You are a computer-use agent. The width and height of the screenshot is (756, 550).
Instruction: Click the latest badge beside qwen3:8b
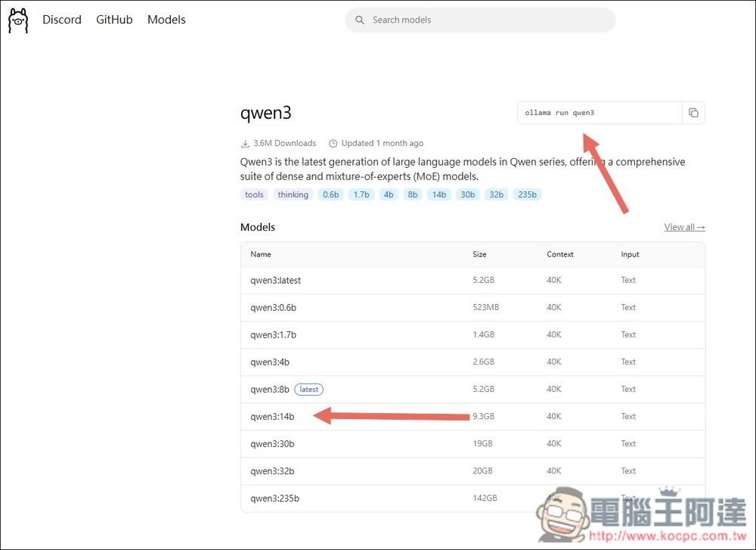click(x=309, y=390)
